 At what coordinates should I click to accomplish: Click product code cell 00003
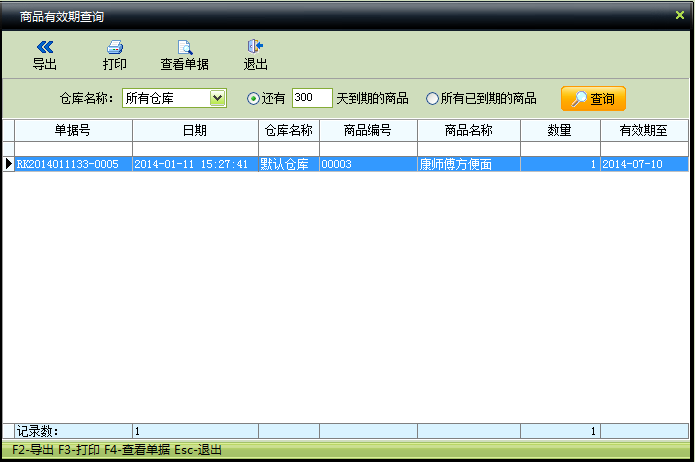[368, 164]
